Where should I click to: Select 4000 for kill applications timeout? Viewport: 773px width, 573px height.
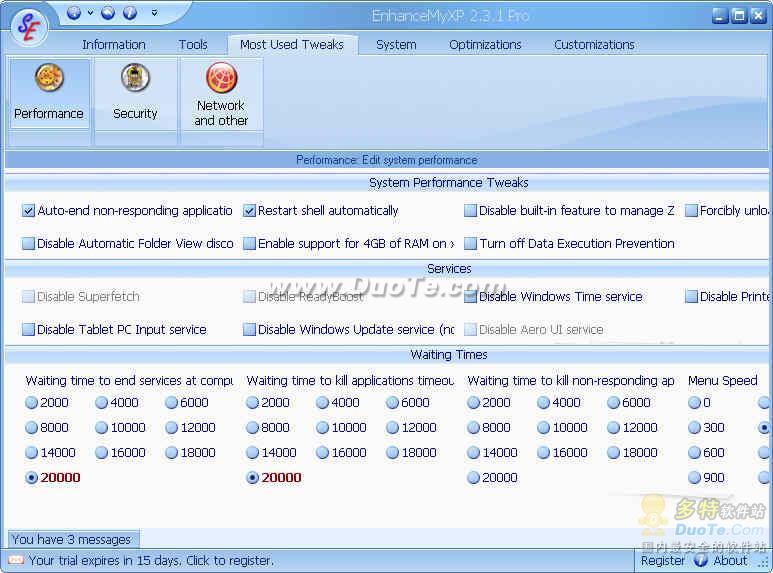[322, 403]
